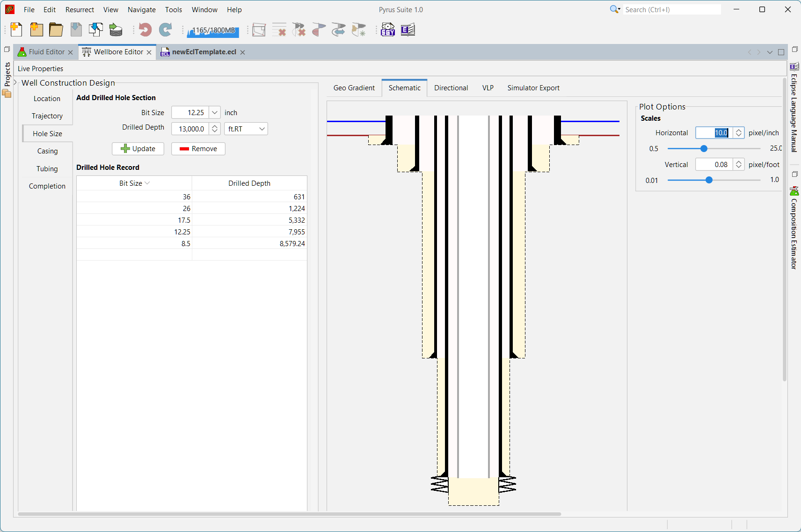Image resolution: width=801 pixels, height=532 pixels.
Task: Expand the Well Construction Design section arrow
Action: tap(15, 82)
